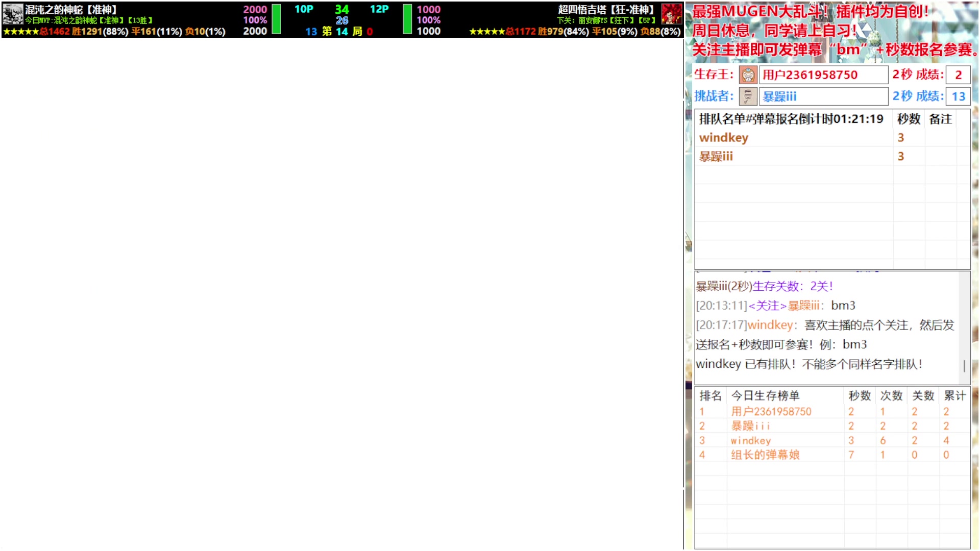
Task: Select windkey row in queue list
Action: [x=832, y=138]
